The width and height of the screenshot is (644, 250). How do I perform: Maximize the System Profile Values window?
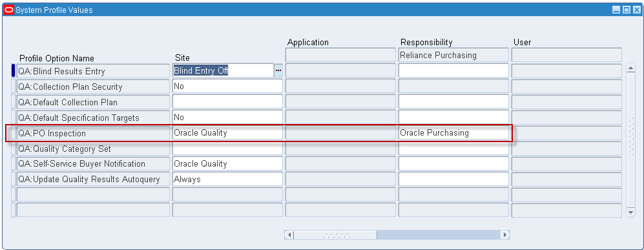click(x=627, y=10)
